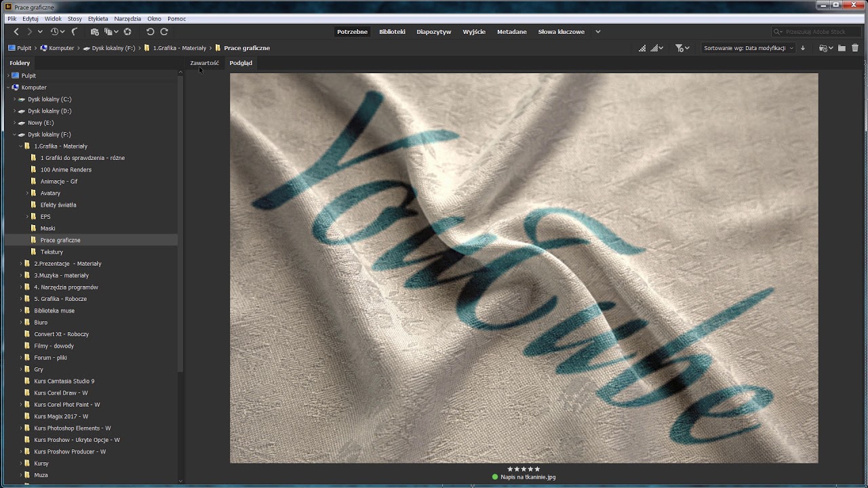Screen dimensions: 868x488
Task: Open the recent files clock icon
Action: pos(54,32)
